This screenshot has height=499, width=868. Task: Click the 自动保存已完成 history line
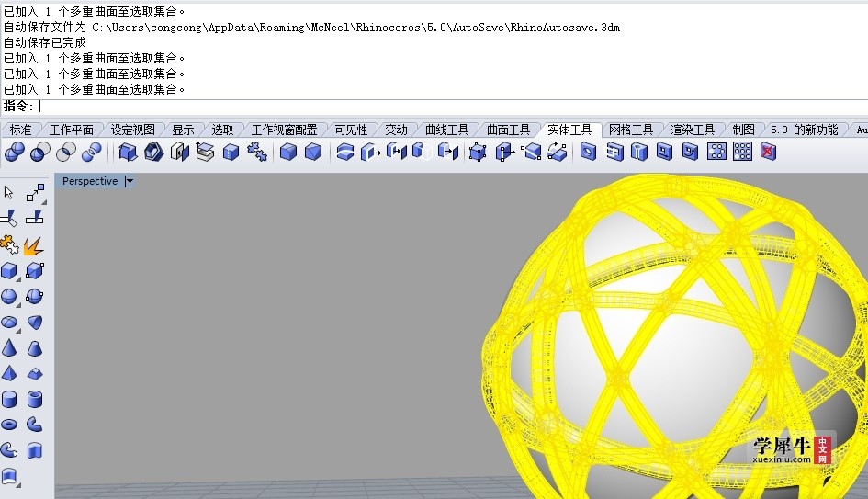(45, 42)
